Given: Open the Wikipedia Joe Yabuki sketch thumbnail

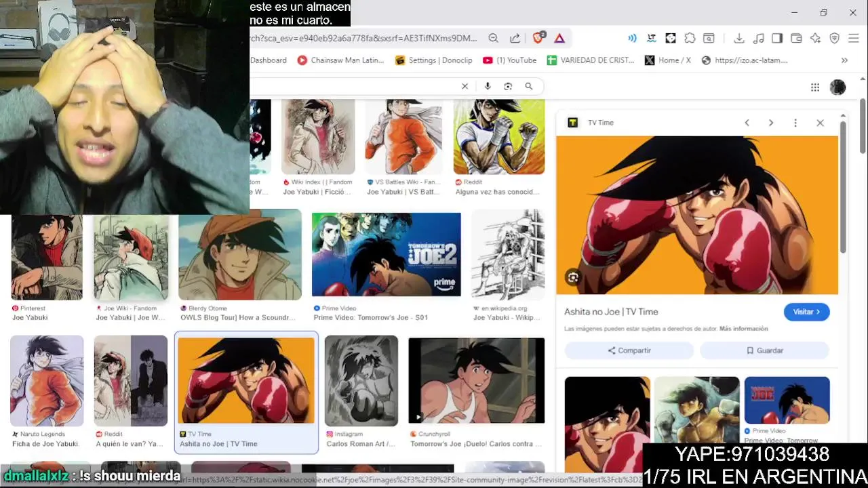Looking at the screenshot, I should [x=508, y=255].
